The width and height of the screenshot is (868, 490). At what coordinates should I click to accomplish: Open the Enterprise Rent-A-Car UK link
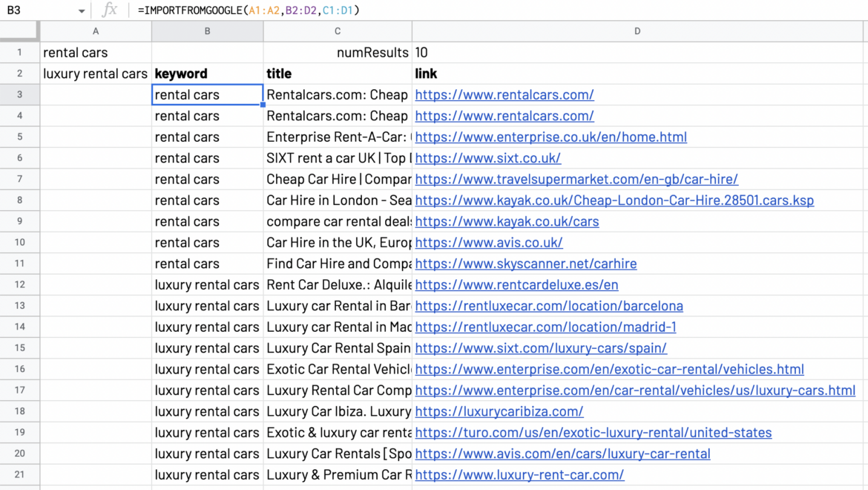550,137
